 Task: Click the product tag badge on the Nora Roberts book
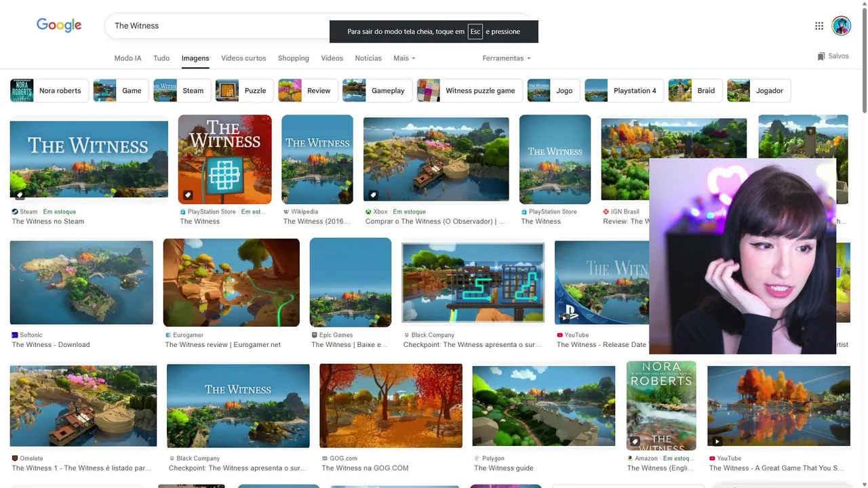point(635,441)
